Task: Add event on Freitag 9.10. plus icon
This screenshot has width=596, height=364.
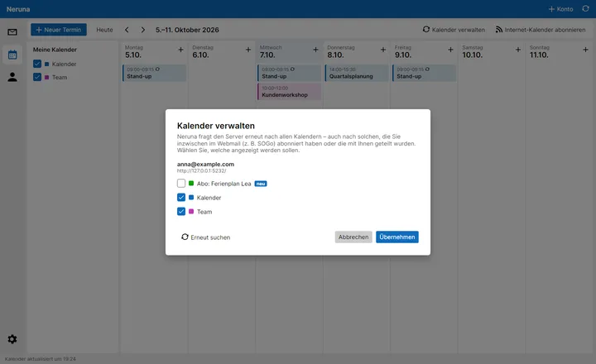Action: (450, 50)
